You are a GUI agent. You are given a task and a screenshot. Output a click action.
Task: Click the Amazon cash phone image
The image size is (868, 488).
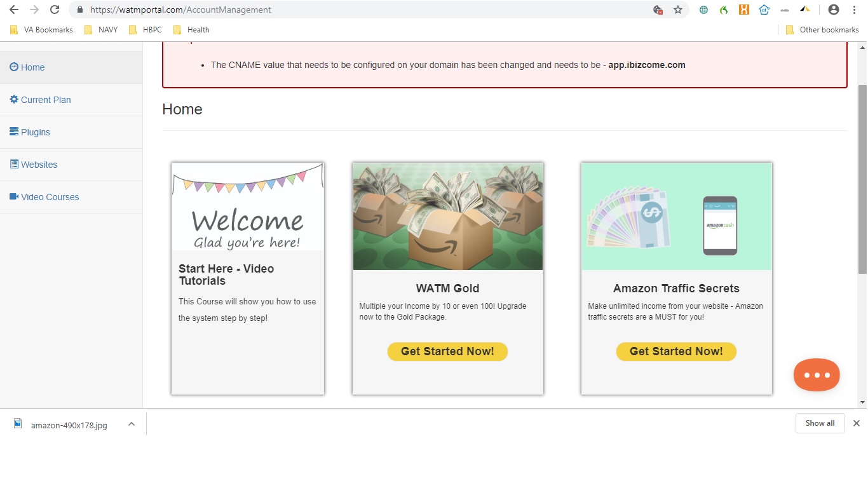pyautogui.click(x=677, y=217)
